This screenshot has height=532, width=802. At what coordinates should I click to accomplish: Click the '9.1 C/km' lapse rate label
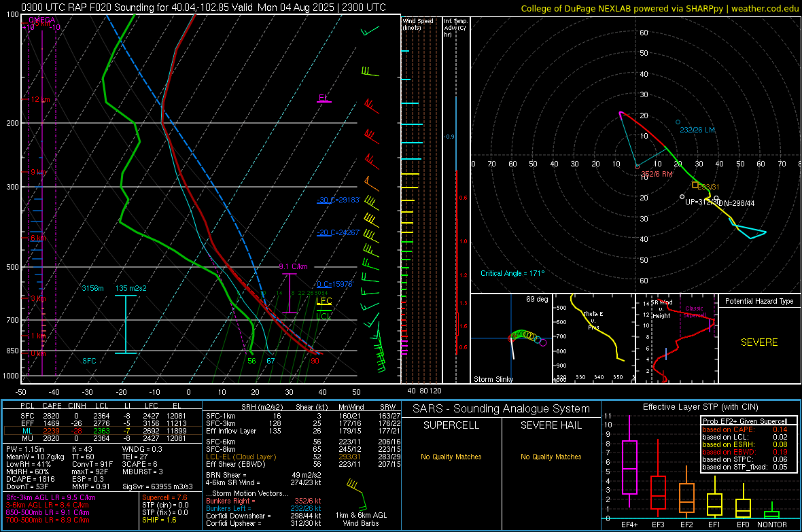293,266
